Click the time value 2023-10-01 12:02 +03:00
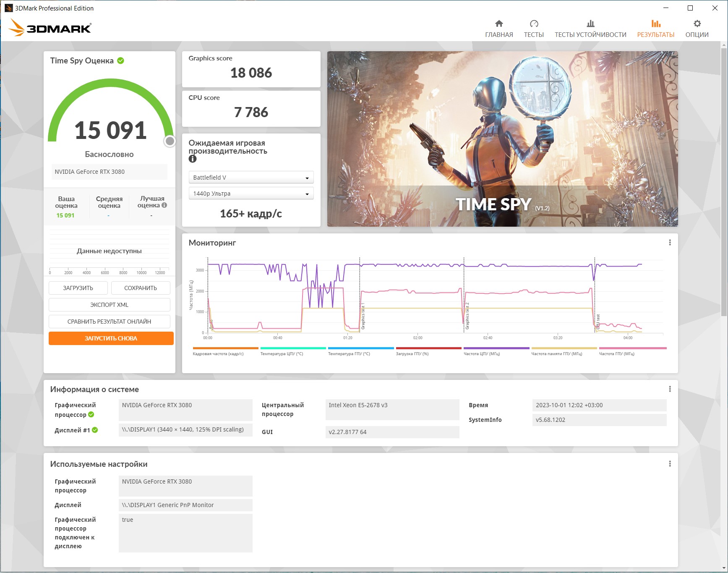Image resolution: width=728 pixels, height=573 pixels. [x=599, y=405]
